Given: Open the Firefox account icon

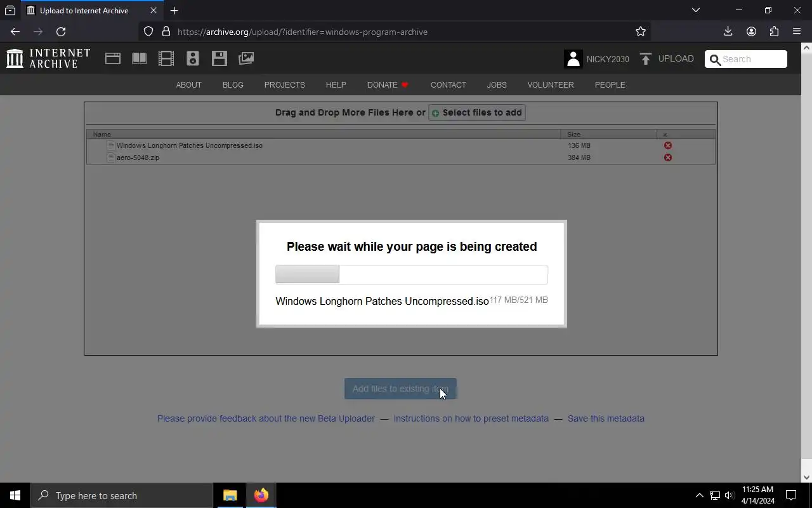Looking at the screenshot, I should click(751, 31).
